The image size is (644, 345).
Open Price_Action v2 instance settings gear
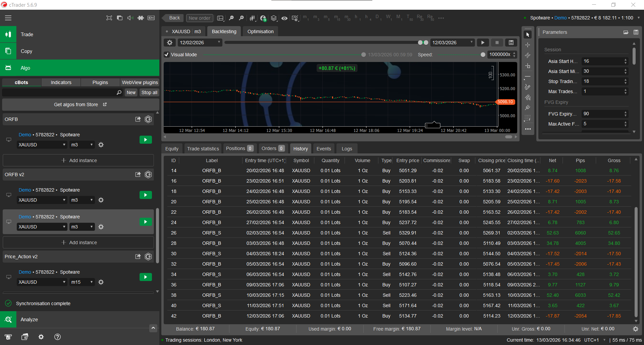(101, 282)
